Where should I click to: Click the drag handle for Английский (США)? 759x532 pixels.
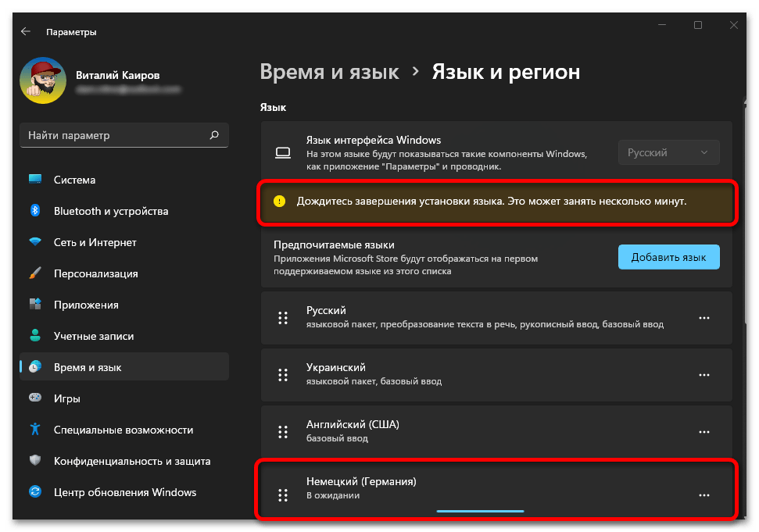tap(283, 432)
